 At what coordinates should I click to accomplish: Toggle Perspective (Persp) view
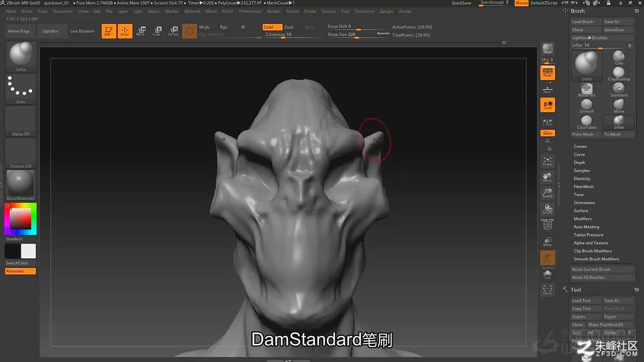[547, 72]
